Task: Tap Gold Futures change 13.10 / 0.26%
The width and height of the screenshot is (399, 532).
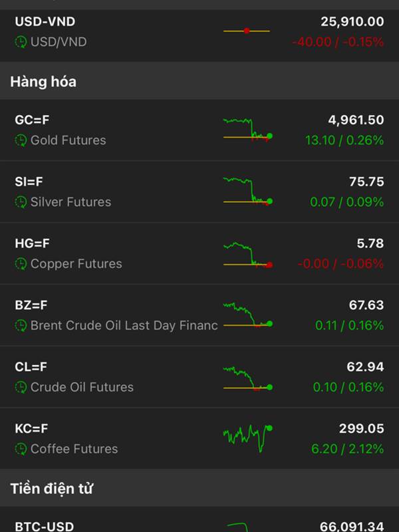Action: [x=344, y=140]
